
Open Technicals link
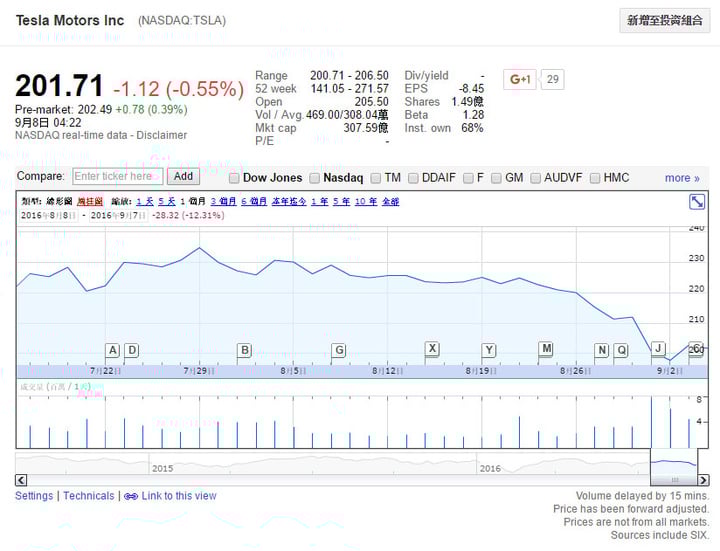[89, 496]
